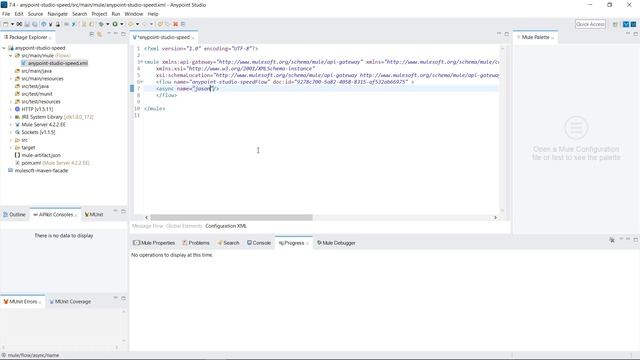This screenshot has width=640, height=360.
Task: Open the Mule Debug perspective icon
Action: (x=633, y=24)
